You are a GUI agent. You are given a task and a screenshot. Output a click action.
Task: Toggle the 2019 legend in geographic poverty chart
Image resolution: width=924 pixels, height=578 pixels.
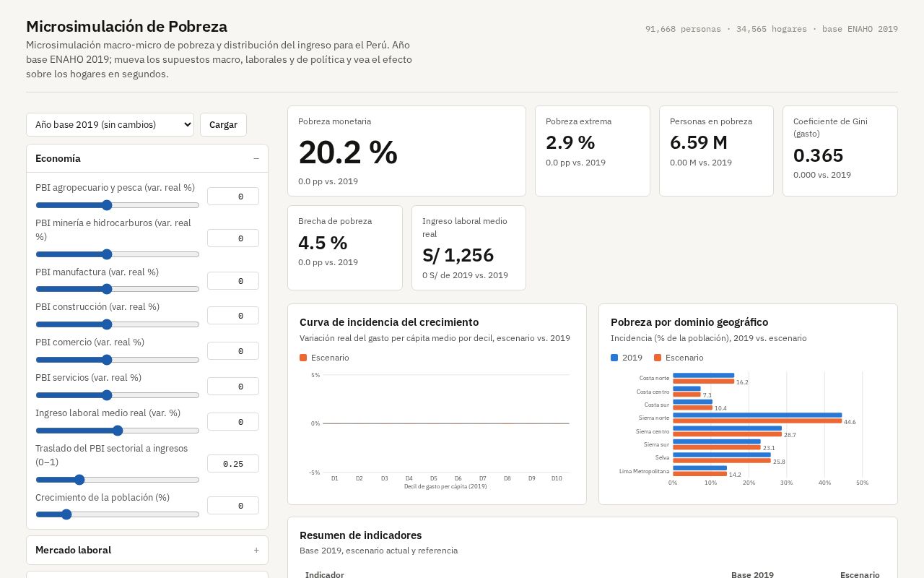[627, 358]
